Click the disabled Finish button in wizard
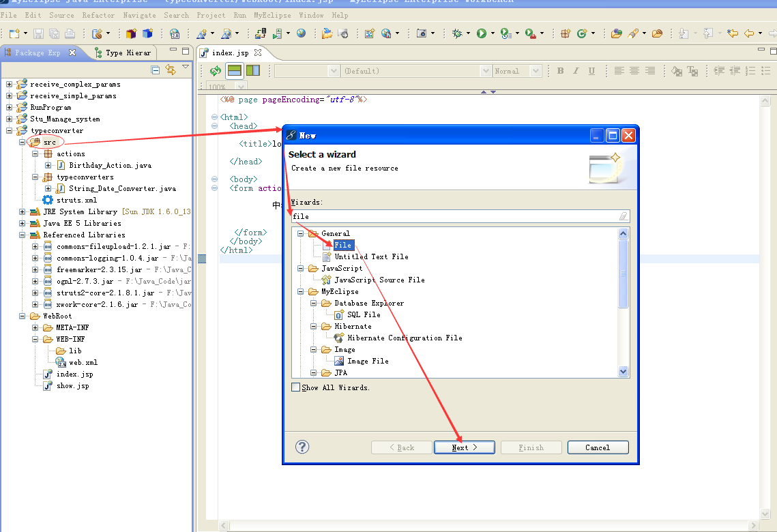The height and width of the screenshot is (532, 777). [531, 447]
